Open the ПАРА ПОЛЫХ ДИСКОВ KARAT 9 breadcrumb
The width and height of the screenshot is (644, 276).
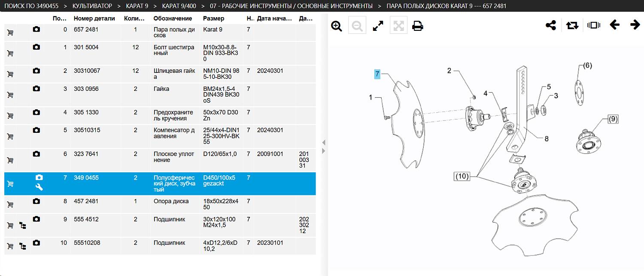click(446, 6)
